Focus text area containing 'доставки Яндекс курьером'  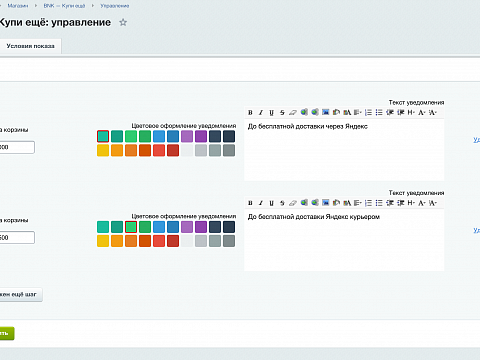344,240
